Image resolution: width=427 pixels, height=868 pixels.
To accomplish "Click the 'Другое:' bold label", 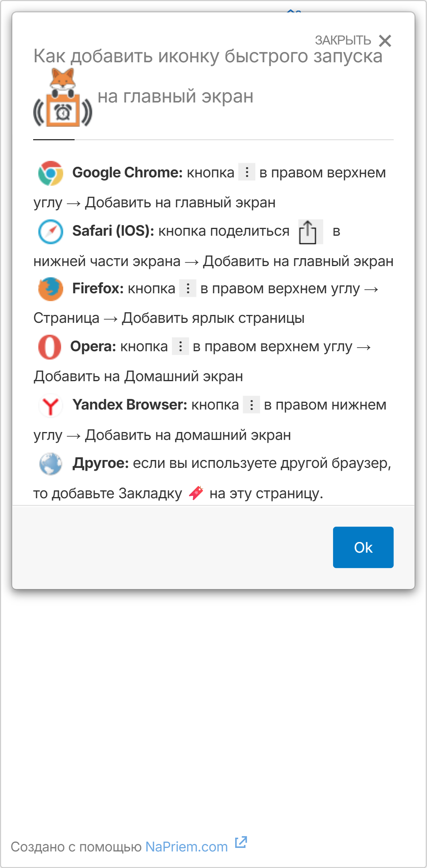I will coord(101,463).
